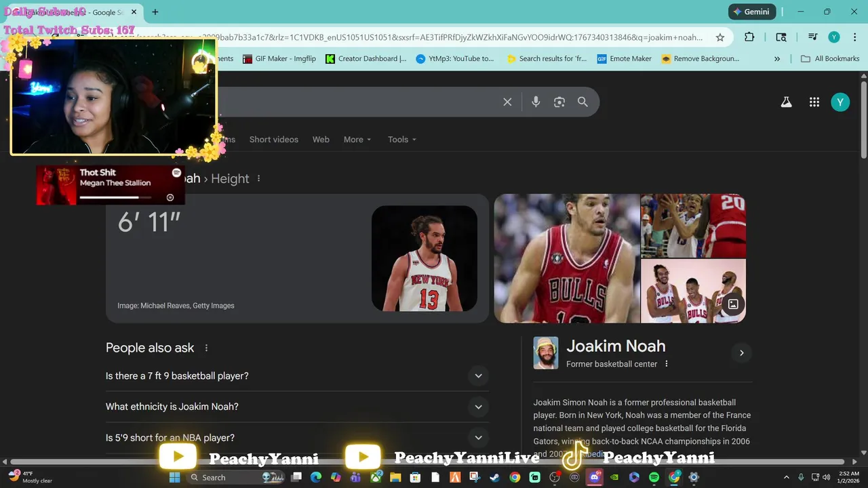Screen dimensions: 868x488
Task: Open large Bulls jersey photo
Action: 567,258
